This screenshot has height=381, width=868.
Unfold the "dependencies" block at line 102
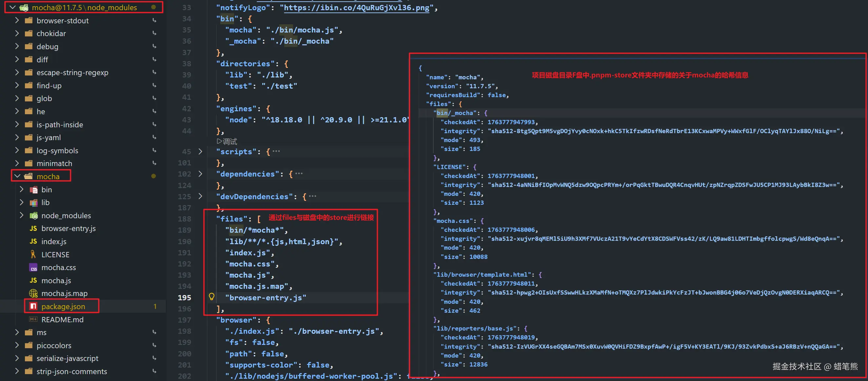coord(201,174)
